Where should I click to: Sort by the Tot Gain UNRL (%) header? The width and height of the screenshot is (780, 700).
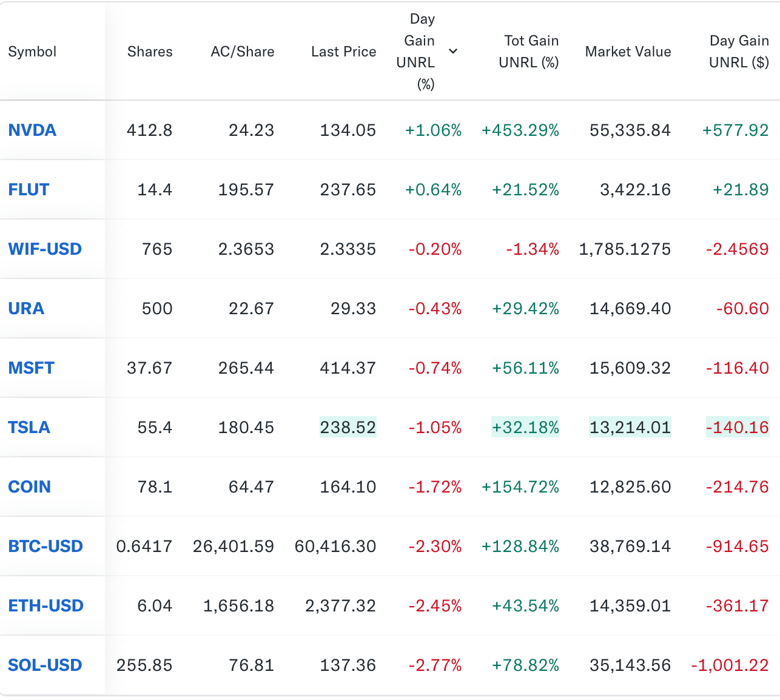529,52
